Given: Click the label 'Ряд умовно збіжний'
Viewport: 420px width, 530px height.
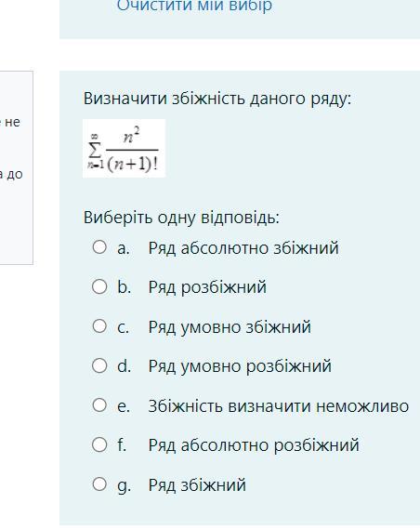Looking at the screenshot, I should coord(230,327).
